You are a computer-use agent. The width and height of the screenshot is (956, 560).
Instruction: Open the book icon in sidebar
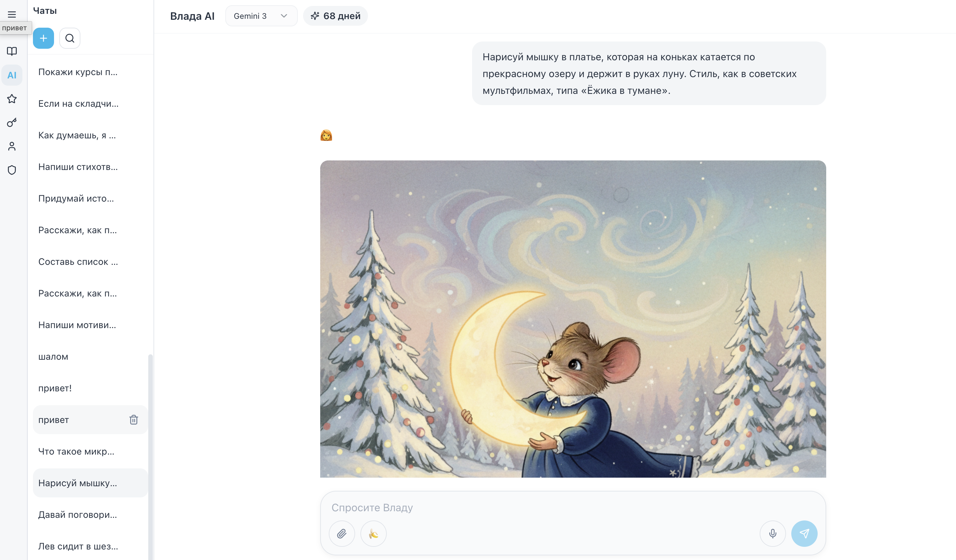[x=12, y=51]
